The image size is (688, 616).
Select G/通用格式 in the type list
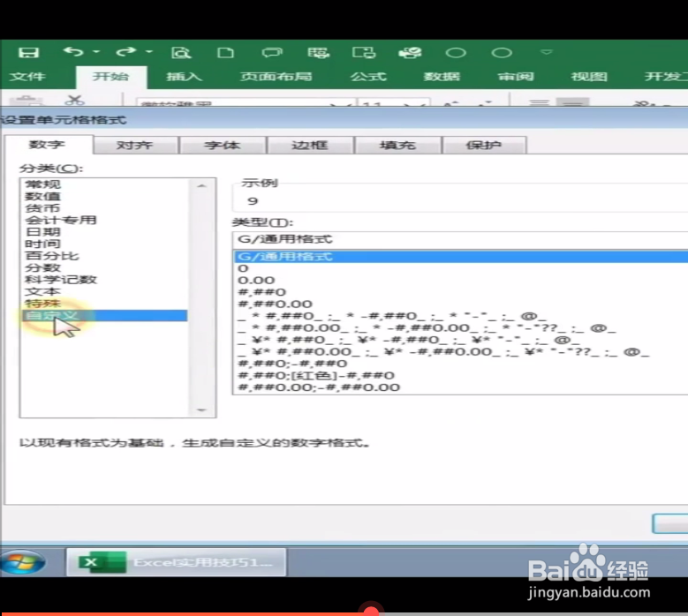coord(461,257)
